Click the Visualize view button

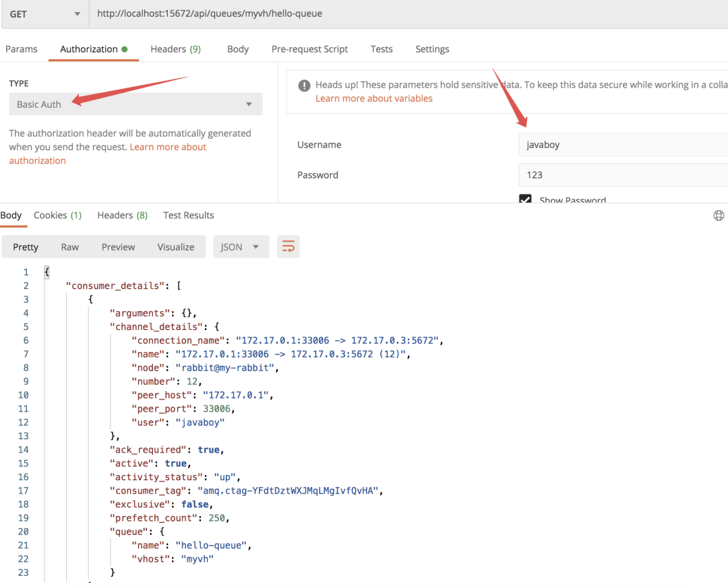176,247
